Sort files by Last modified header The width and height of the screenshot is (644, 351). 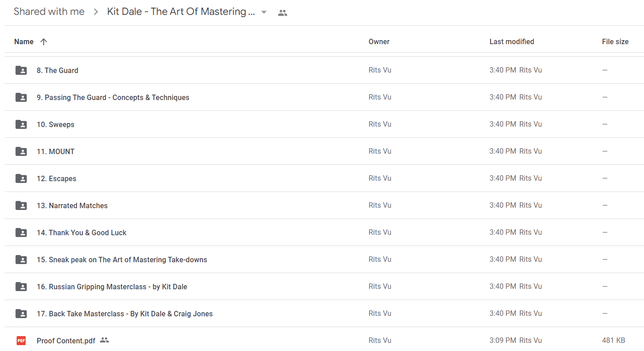pyautogui.click(x=512, y=41)
